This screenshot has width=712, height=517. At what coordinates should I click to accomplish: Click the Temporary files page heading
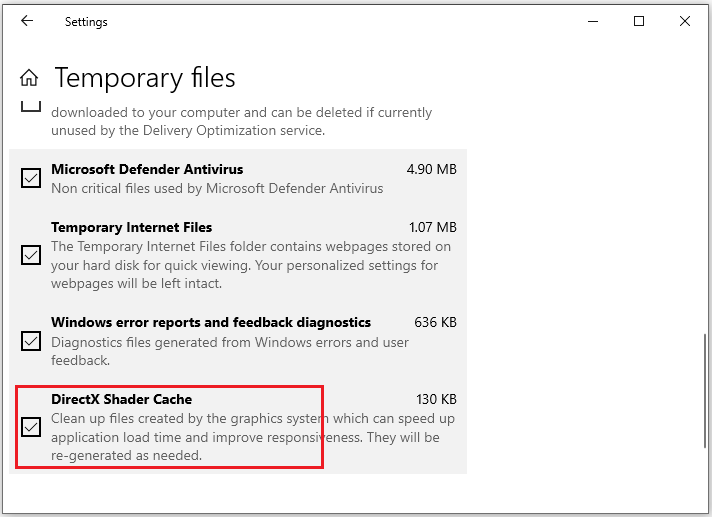144,78
